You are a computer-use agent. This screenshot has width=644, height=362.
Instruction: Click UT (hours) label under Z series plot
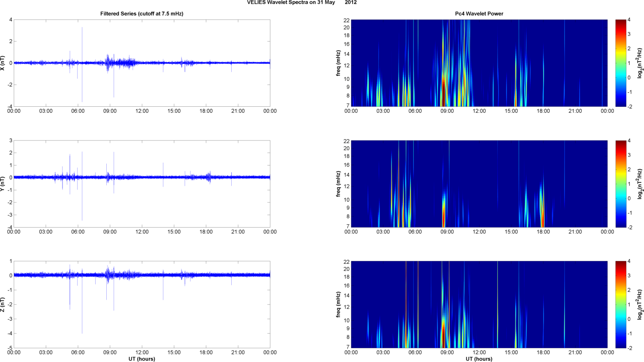click(142, 359)
